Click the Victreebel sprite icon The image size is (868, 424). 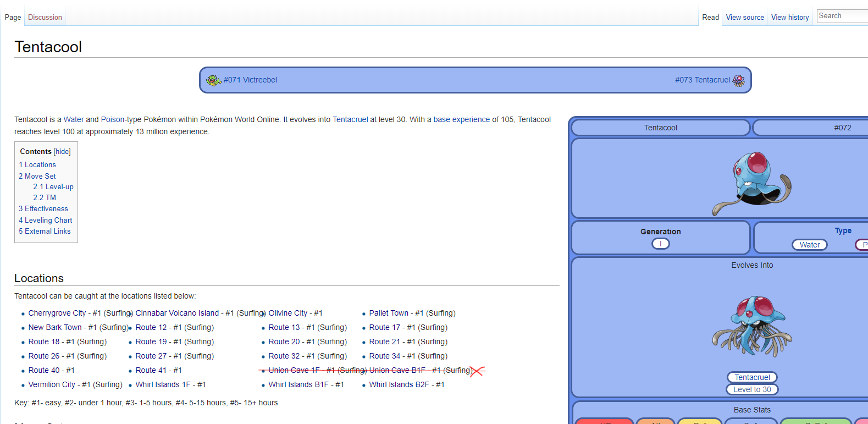[213, 80]
